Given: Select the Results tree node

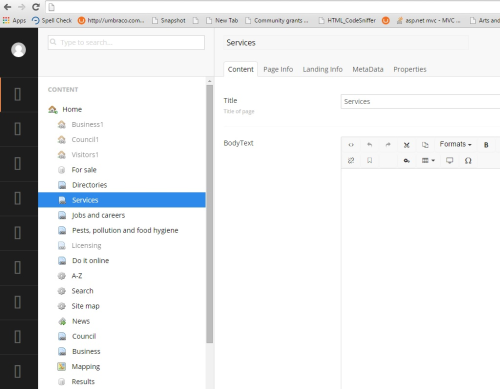Looking at the screenshot, I should 83,382.
